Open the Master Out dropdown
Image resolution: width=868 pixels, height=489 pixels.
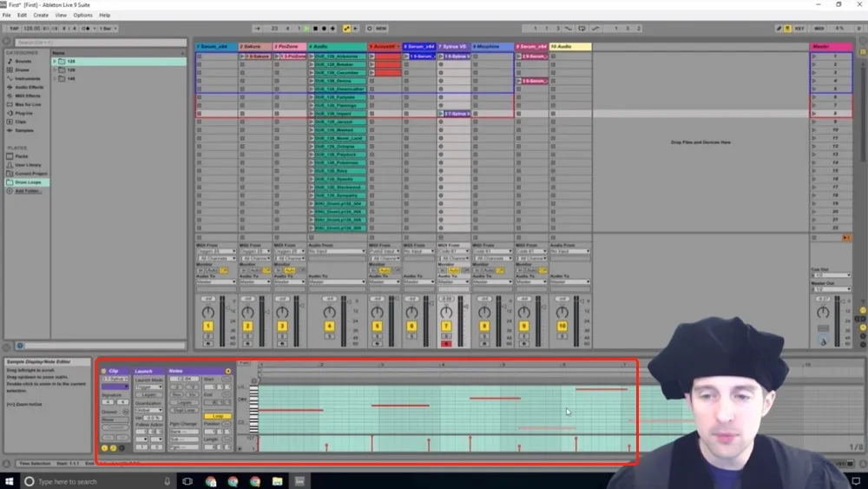tap(831, 289)
